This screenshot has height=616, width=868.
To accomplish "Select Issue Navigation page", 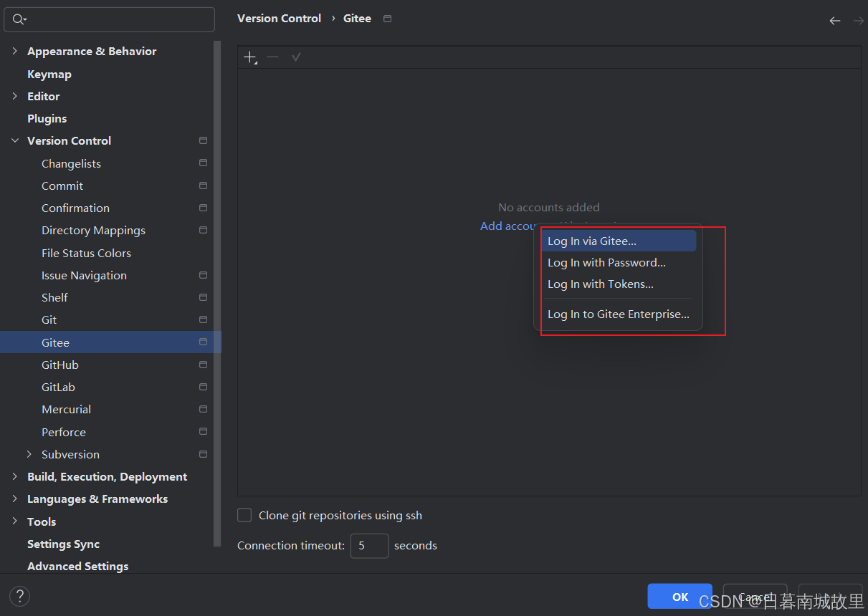I will 84,275.
